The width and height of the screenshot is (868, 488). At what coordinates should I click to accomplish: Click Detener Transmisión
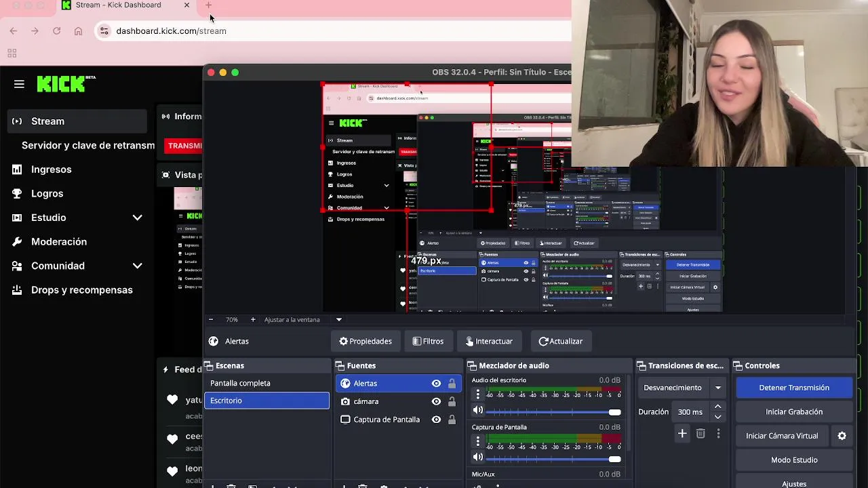pos(794,388)
